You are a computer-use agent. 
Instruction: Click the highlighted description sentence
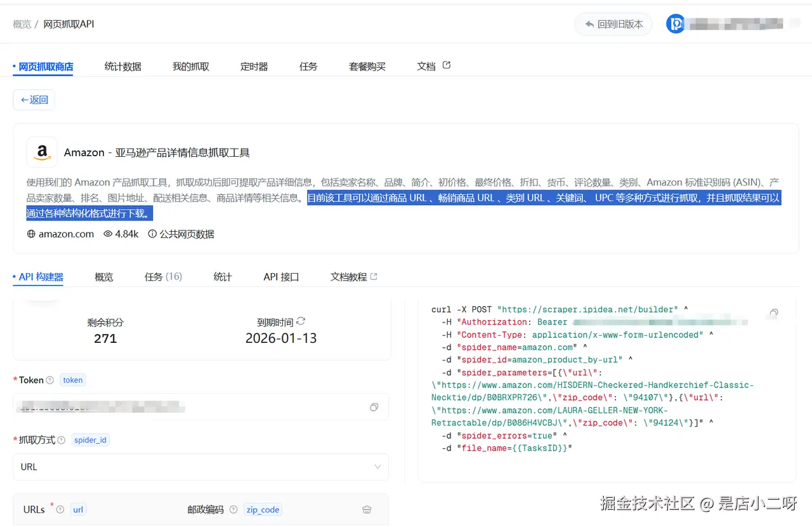[403, 206]
